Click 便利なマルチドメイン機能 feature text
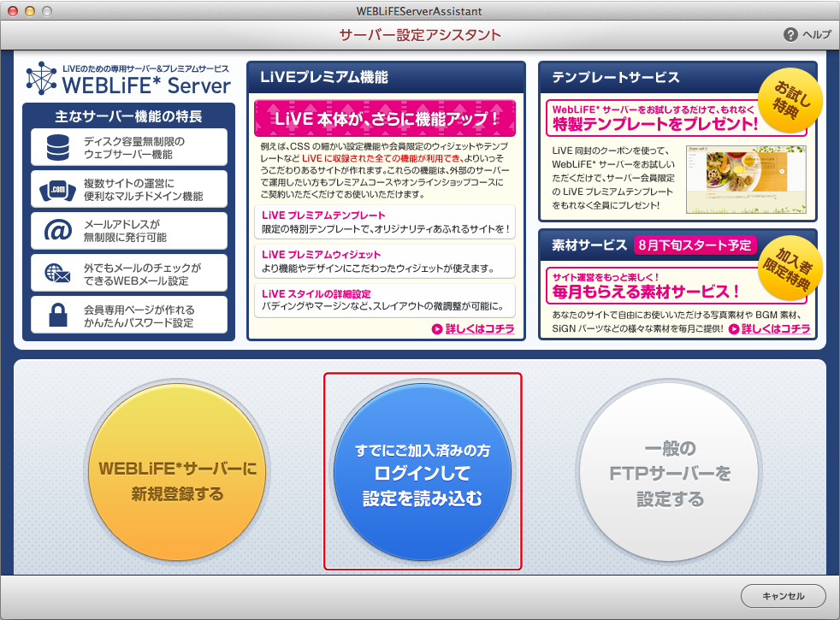 tap(143, 197)
